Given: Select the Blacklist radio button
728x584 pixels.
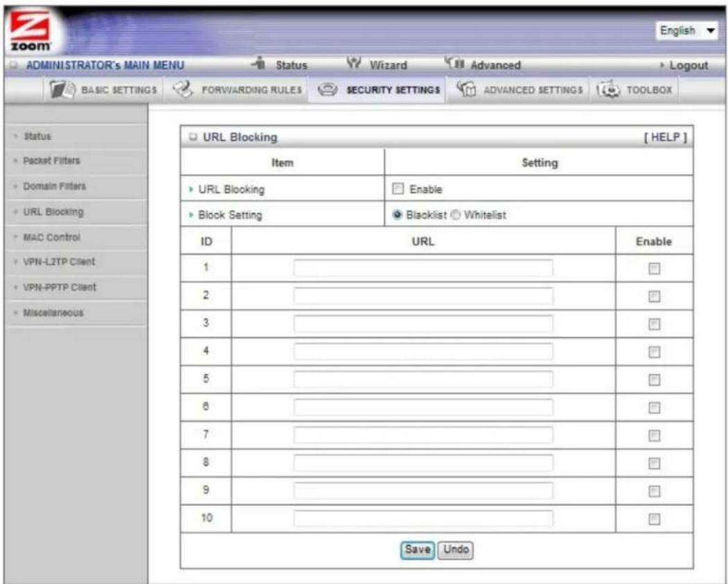Looking at the screenshot, I should pos(397,215).
